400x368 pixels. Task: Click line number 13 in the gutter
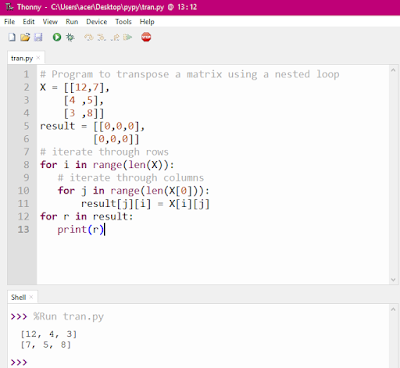click(x=23, y=230)
